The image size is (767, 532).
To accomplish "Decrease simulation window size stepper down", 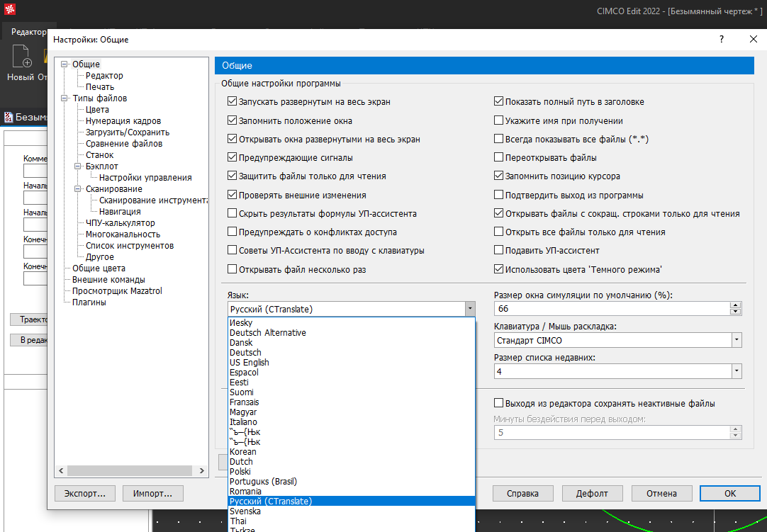I will coord(735,312).
